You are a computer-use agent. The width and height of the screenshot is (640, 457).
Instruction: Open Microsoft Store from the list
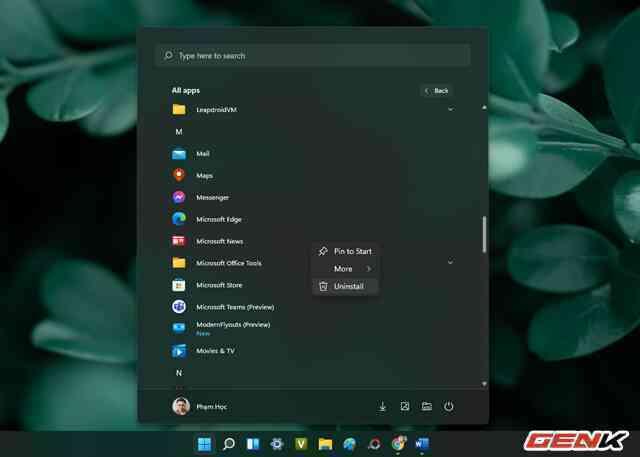pyautogui.click(x=179, y=285)
